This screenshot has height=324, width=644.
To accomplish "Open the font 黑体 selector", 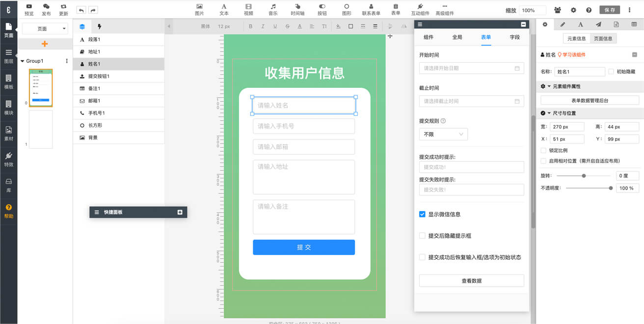I will click(x=206, y=27).
